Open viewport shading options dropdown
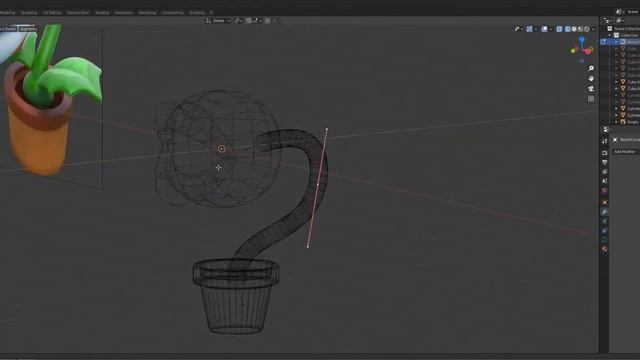The height and width of the screenshot is (360, 640). 593,29
